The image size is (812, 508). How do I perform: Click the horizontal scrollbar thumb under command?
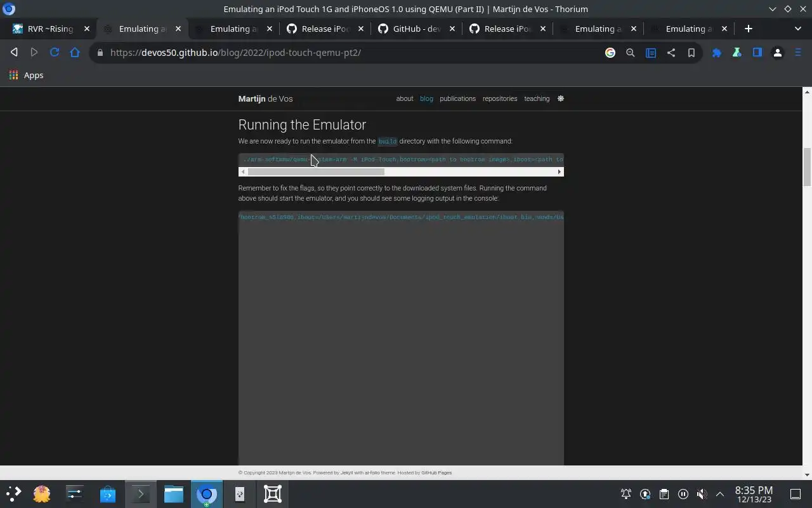[x=316, y=172]
